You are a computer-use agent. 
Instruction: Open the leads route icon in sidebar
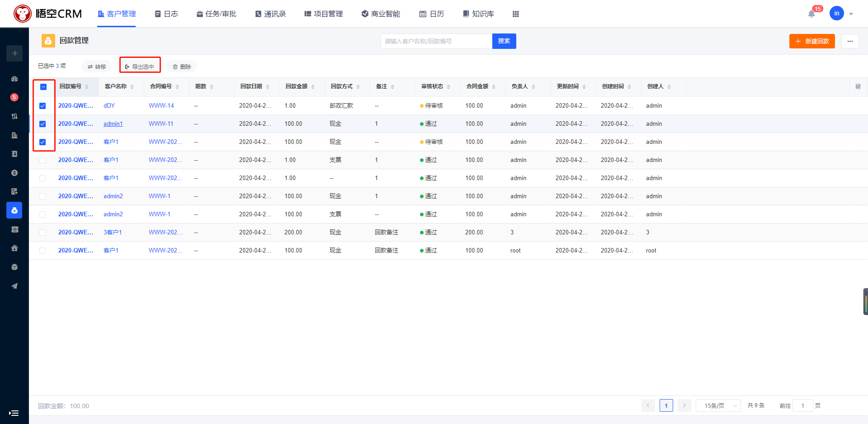(x=14, y=116)
